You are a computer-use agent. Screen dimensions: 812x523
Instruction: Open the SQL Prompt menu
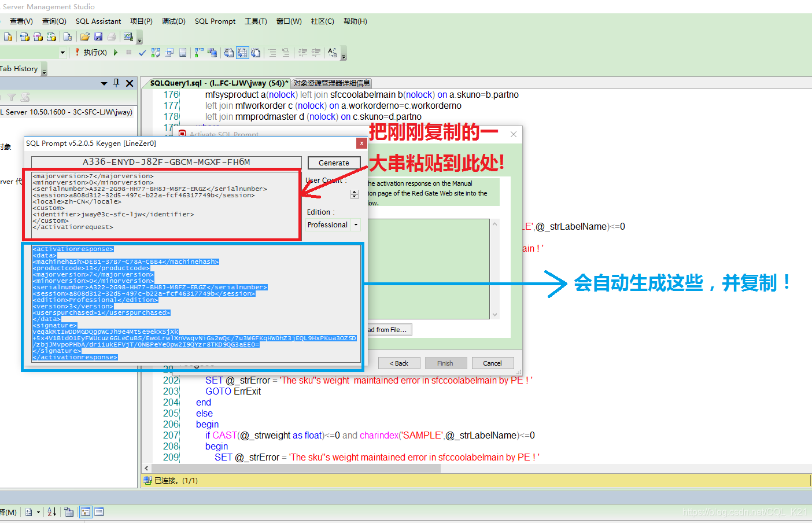point(215,21)
